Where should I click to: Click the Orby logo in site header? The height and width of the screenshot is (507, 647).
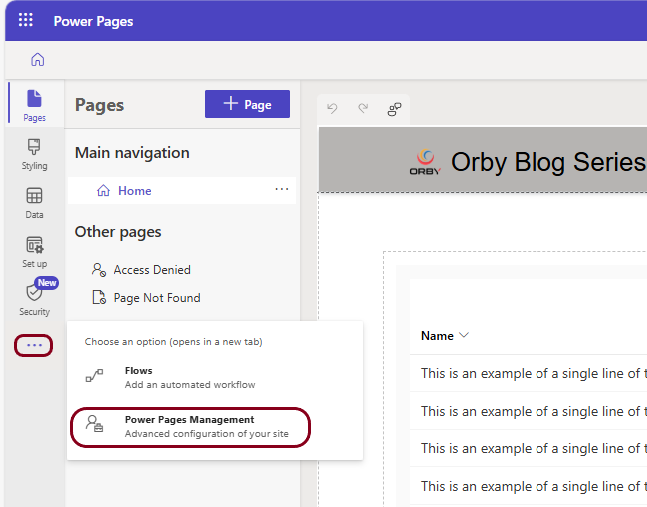pyautogui.click(x=425, y=163)
